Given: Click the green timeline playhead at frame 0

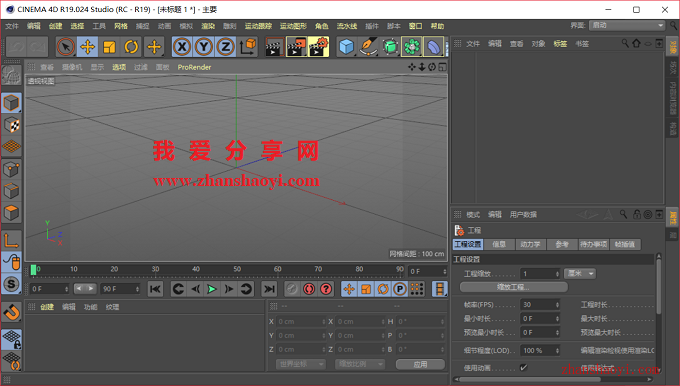Looking at the screenshot, I should coord(33,270).
